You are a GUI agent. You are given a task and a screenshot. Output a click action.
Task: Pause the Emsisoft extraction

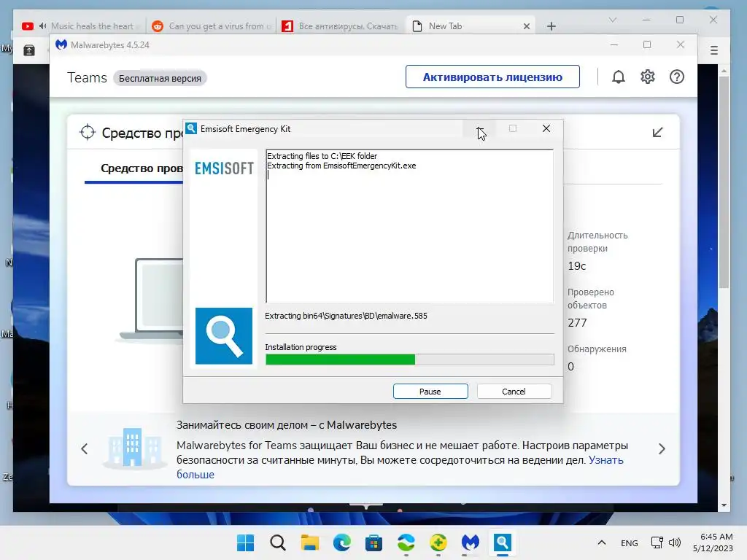click(x=430, y=392)
